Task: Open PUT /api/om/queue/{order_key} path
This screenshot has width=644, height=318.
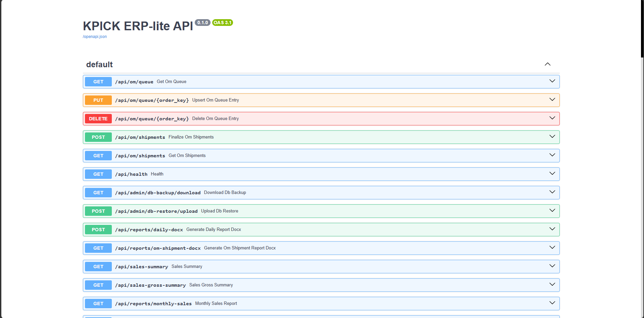Action: coord(152,100)
